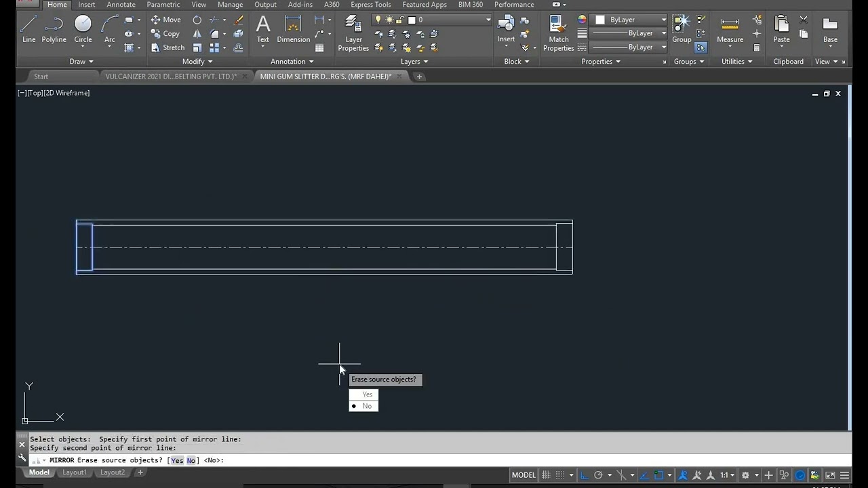Screen dimensions: 868x488
Task: Select the Line tool
Action: pos(28,30)
